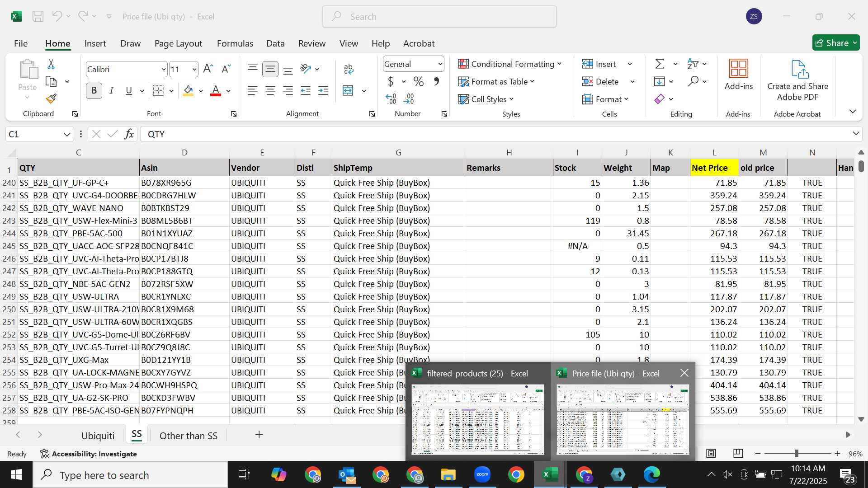
Task: Open the General number format dropdown
Action: point(440,64)
